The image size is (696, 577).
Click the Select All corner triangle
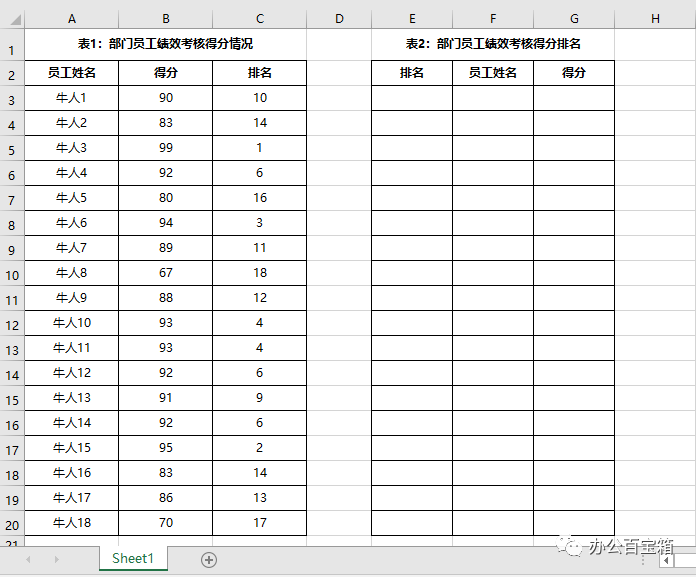pyautogui.click(x=16, y=20)
